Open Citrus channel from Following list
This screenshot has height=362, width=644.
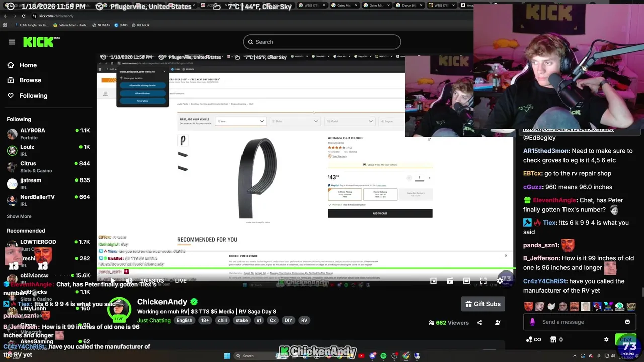click(x=48, y=167)
